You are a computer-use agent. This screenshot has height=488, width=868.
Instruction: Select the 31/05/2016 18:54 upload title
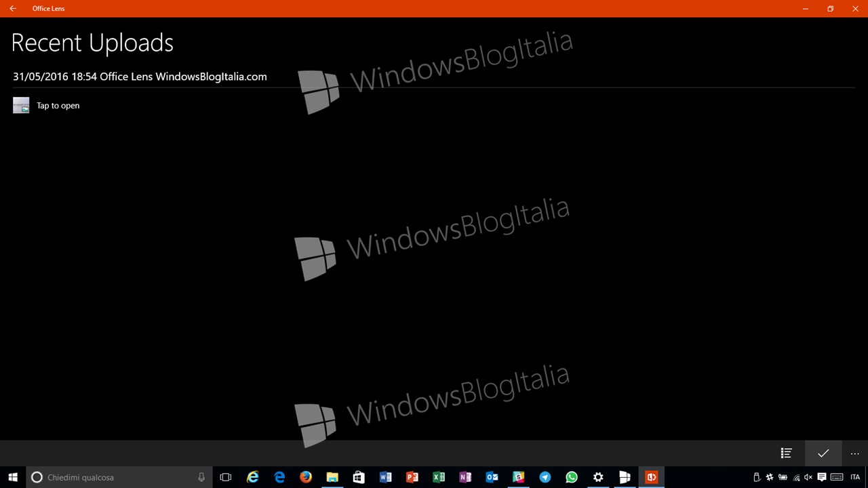point(140,77)
